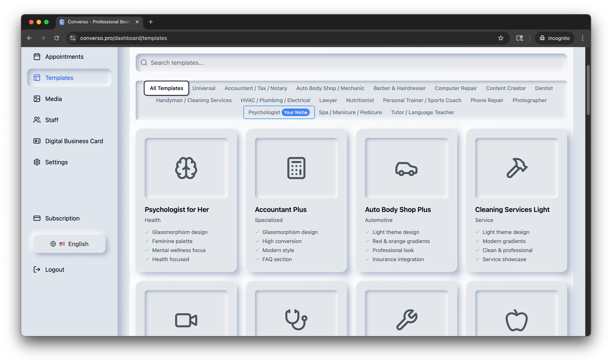The height and width of the screenshot is (364, 612).
Task: Click the wrench template thumbnail
Action: (x=406, y=313)
